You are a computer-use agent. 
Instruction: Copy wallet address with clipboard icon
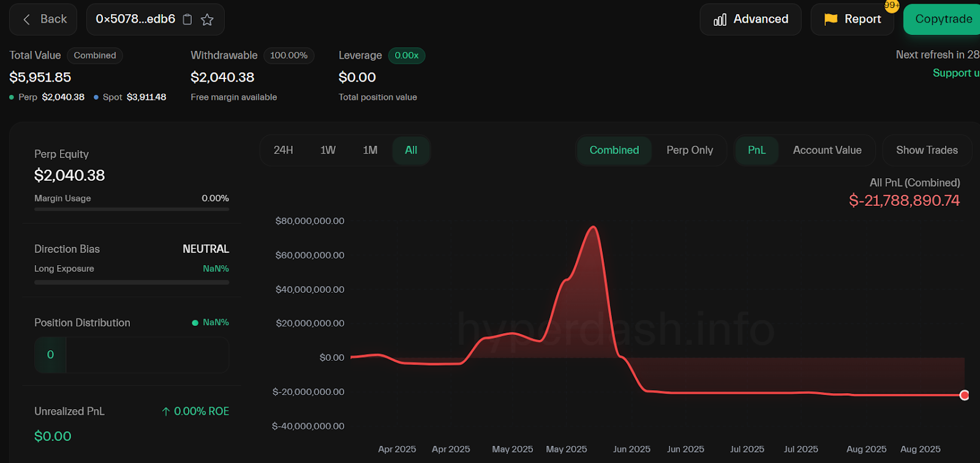coord(187,20)
